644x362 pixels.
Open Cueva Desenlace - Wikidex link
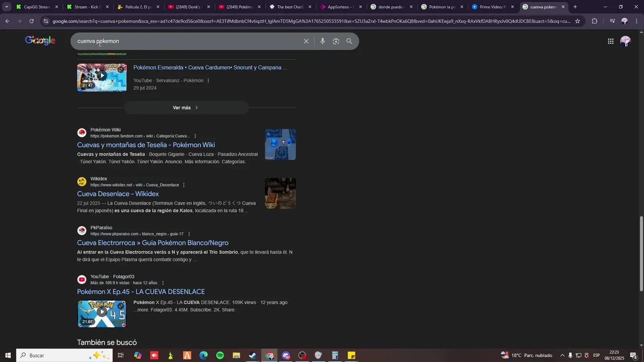(x=118, y=194)
